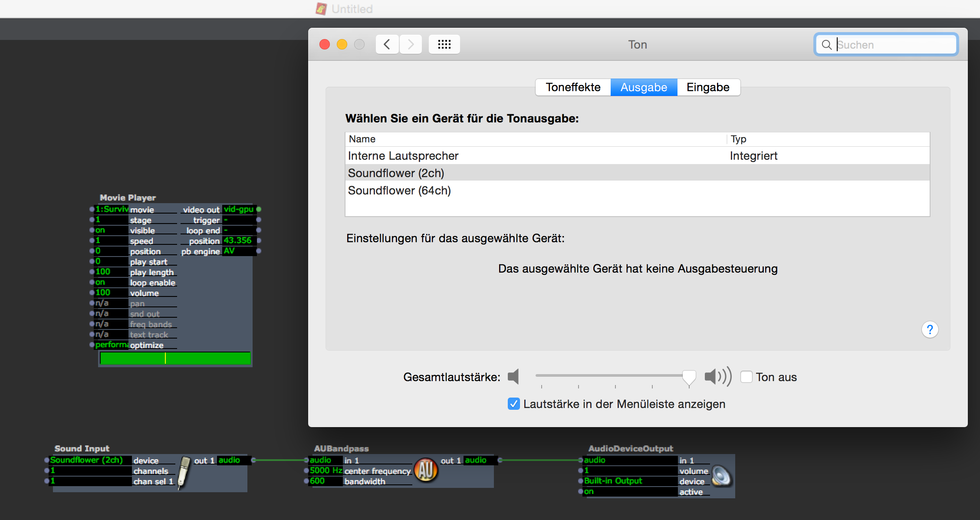Click the vid-gpu video out value

click(x=239, y=209)
